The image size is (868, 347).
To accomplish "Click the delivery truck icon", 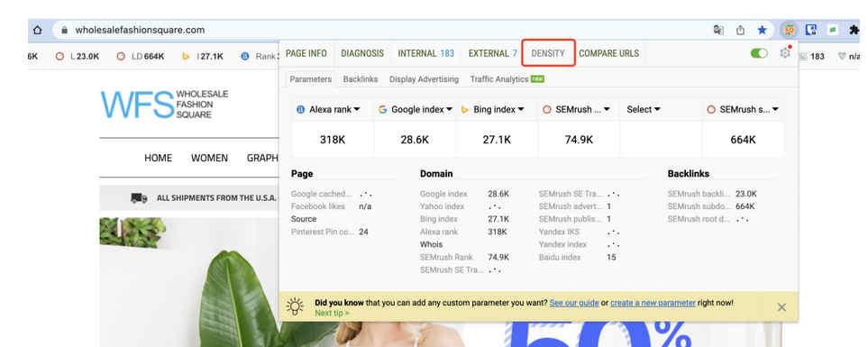I will tap(139, 197).
